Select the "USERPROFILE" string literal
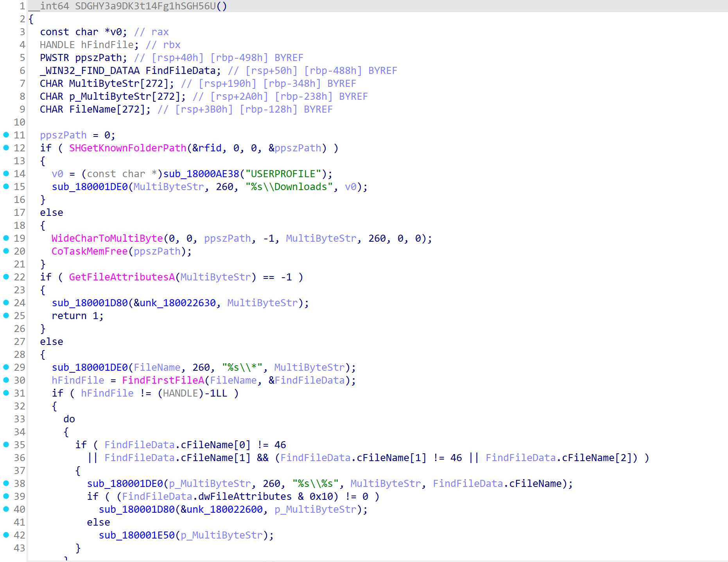Screen dimensions: 728x562 click(286, 174)
